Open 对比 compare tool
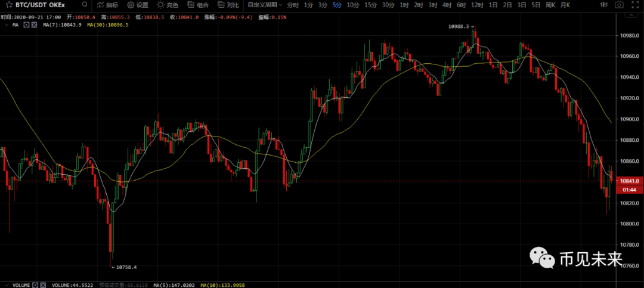The image size is (644, 288). (x=228, y=5)
